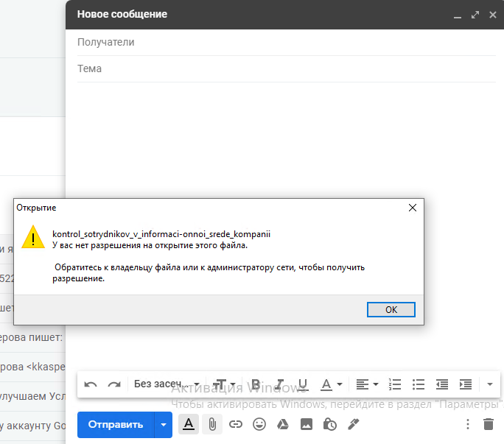This screenshot has height=444, width=504.
Task: Open the text alignment dropdown
Action: click(x=366, y=384)
